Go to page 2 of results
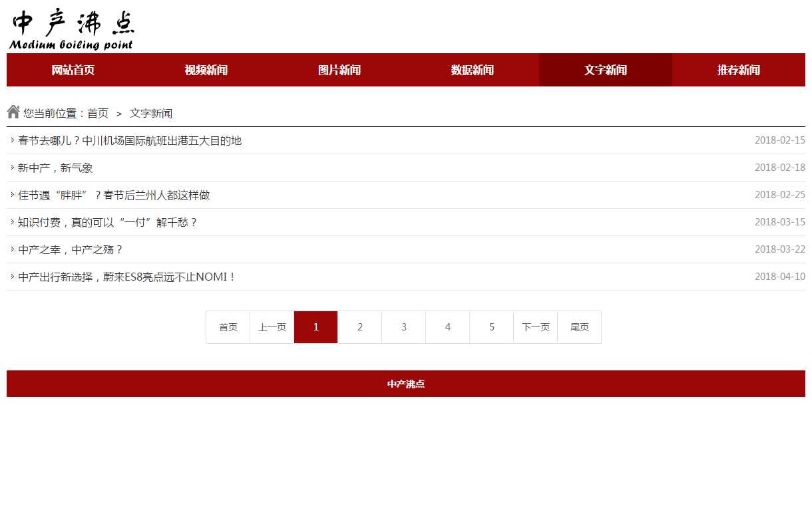Viewport: 812px width, 520px height. (x=360, y=327)
